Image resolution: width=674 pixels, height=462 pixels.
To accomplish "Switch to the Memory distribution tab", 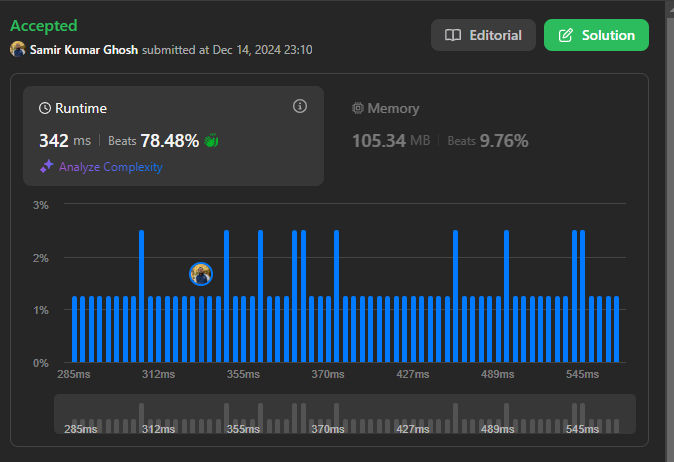I will click(x=386, y=108).
